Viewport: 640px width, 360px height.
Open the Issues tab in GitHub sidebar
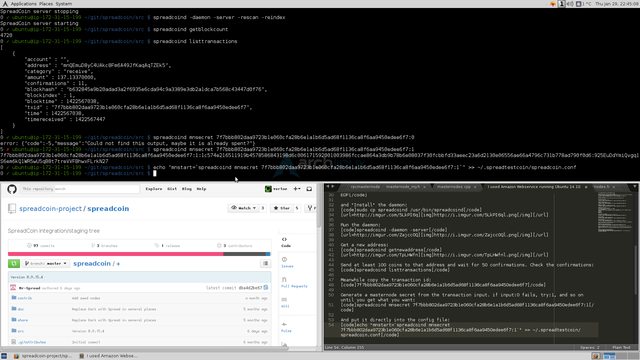[287, 262]
